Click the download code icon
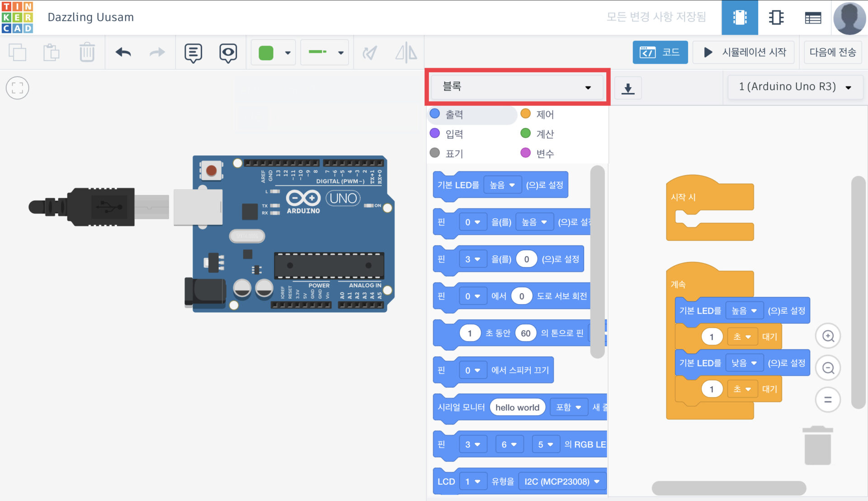This screenshot has height=501, width=868. 628,88
